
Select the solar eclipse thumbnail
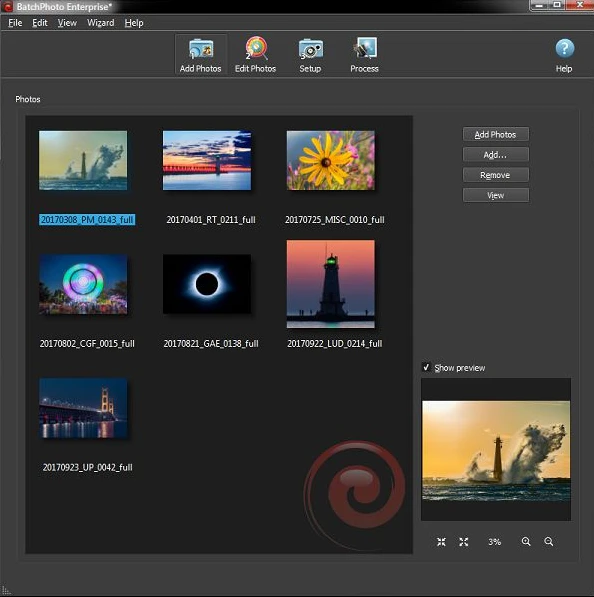click(x=207, y=284)
